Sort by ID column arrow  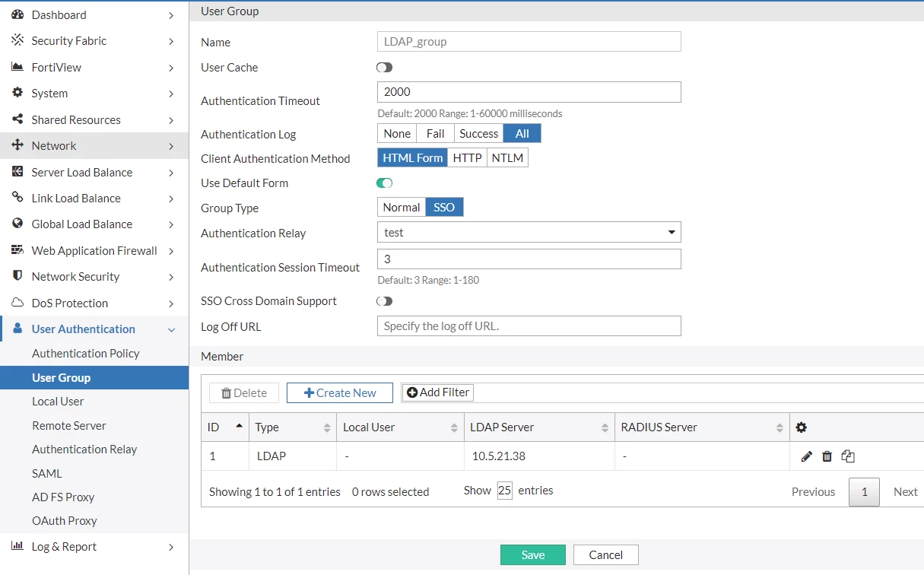[x=240, y=426]
